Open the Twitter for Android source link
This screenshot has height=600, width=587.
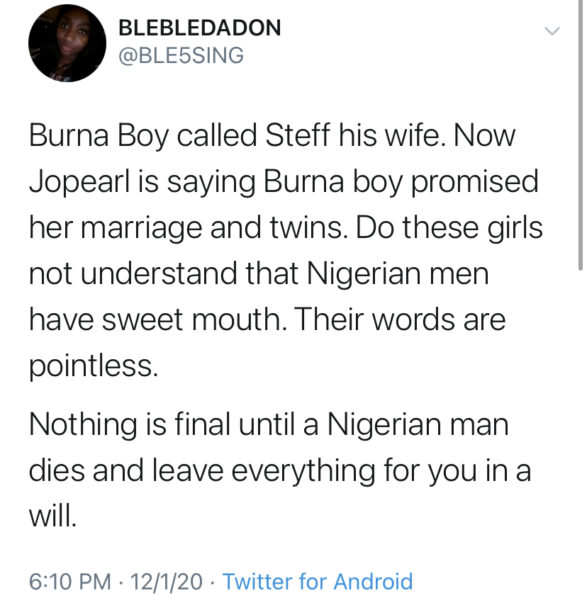tap(318, 581)
